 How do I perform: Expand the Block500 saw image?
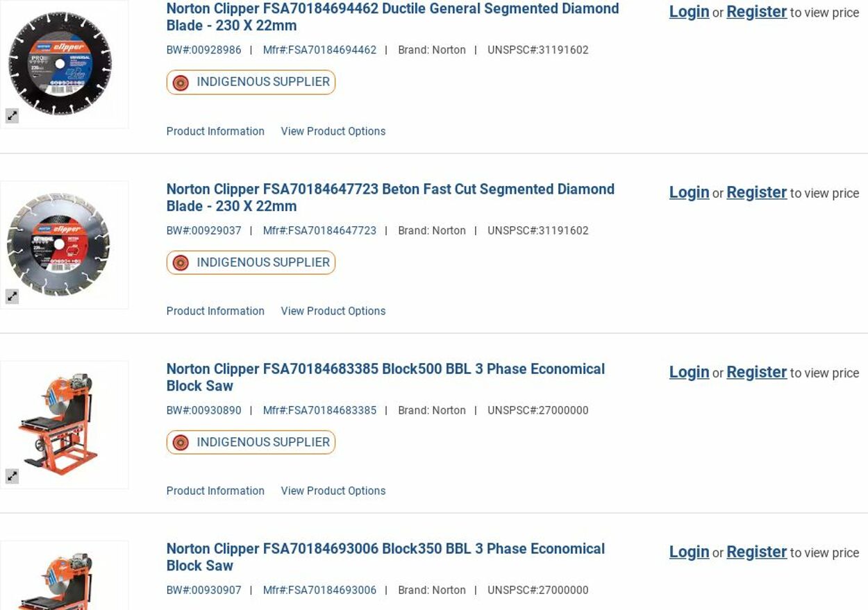12,476
